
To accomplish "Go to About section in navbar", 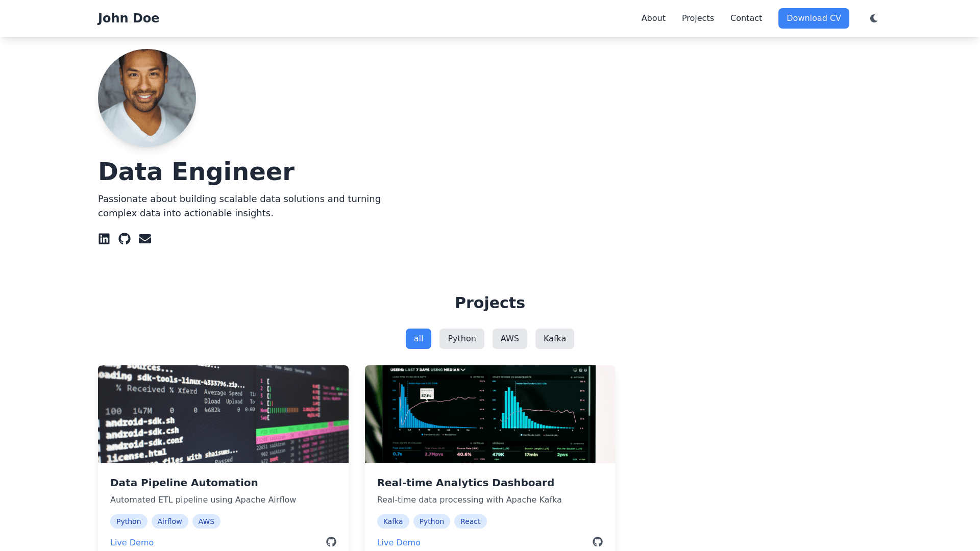I will click(x=653, y=18).
